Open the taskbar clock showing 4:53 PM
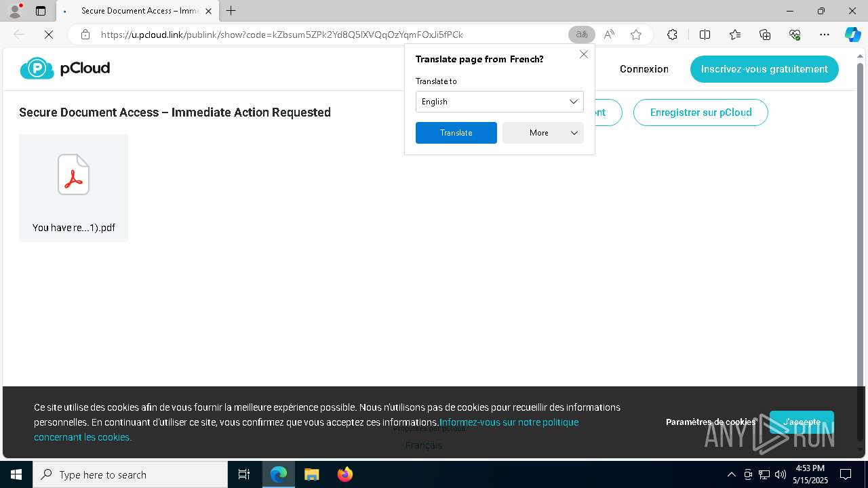 pos(810,474)
